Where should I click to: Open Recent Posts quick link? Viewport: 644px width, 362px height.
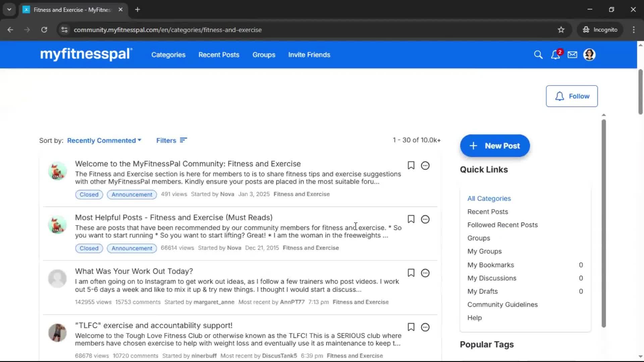[488, 212]
